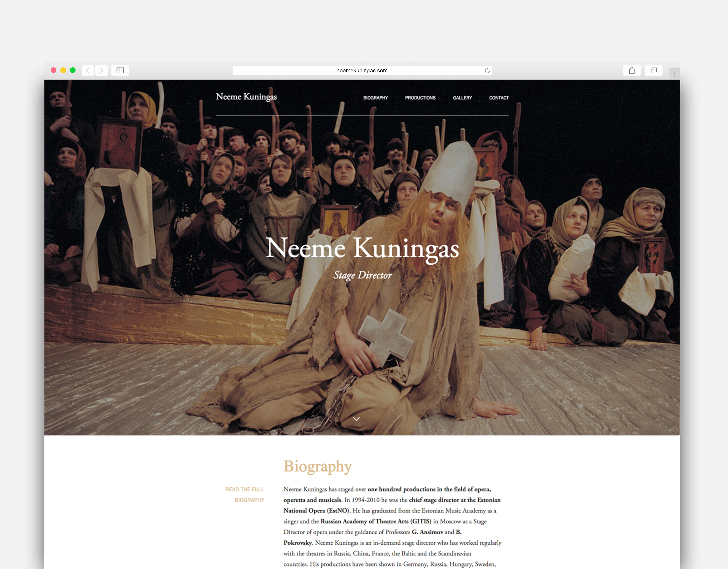Image resolution: width=728 pixels, height=569 pixels.
Task: Open the Share icon in toolbar
Action: click(x=631, y=70)
